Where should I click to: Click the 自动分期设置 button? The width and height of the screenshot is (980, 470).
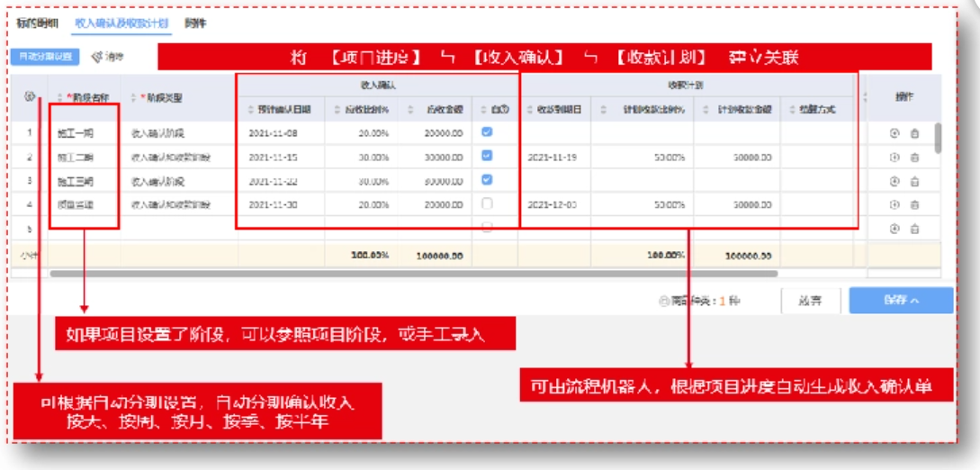pos(46,57)
